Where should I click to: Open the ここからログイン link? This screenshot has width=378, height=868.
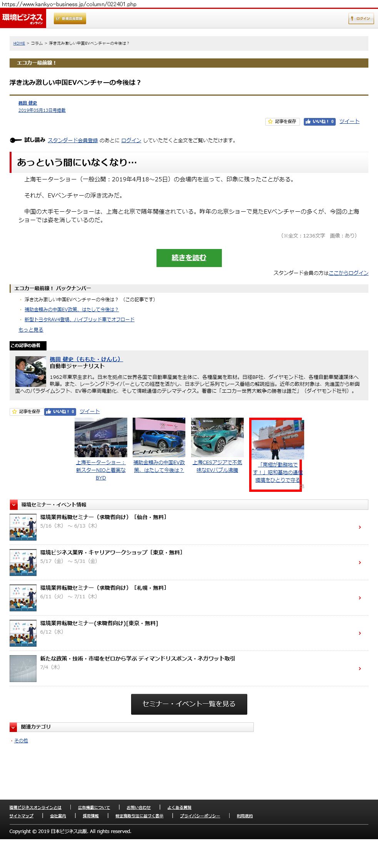348,273
